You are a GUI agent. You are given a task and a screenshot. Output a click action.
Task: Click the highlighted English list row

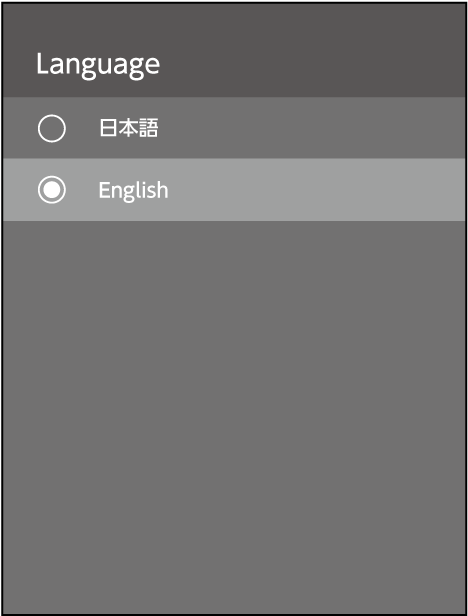pos(234,190)
